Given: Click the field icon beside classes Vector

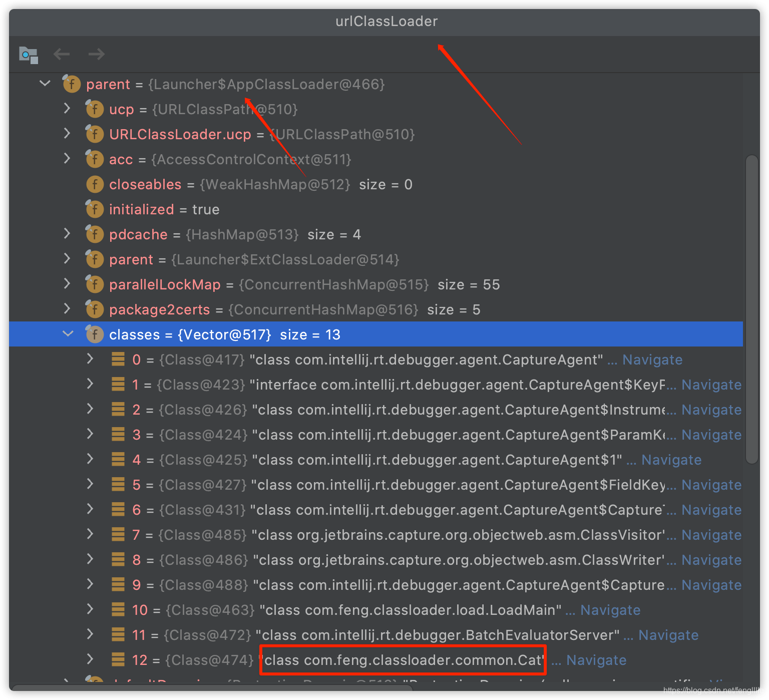Looking at the screenshot, I should [x=94, y=334].
